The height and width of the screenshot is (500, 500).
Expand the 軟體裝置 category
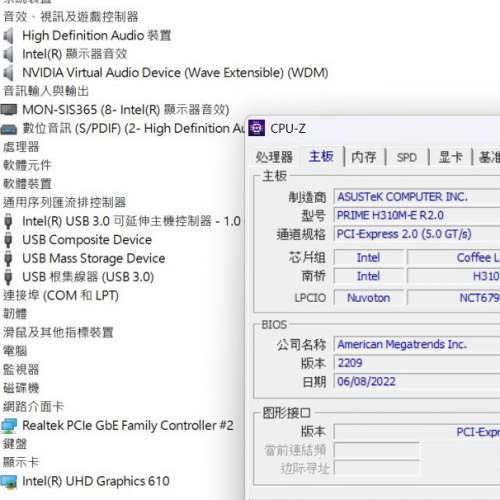click(27, 184)
